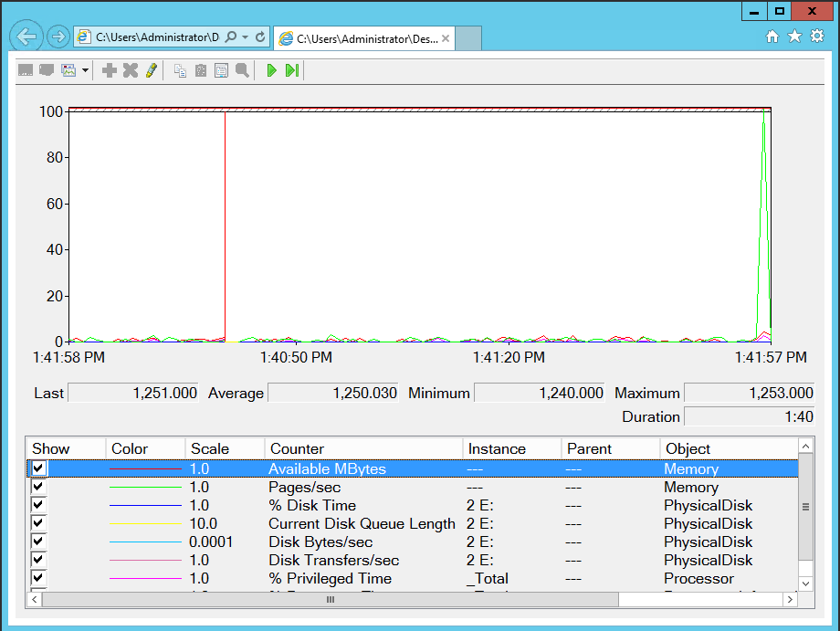This screenshot has height=631, width=840.
Task: Sort by the Color column header
Action: tap(145, 448)
